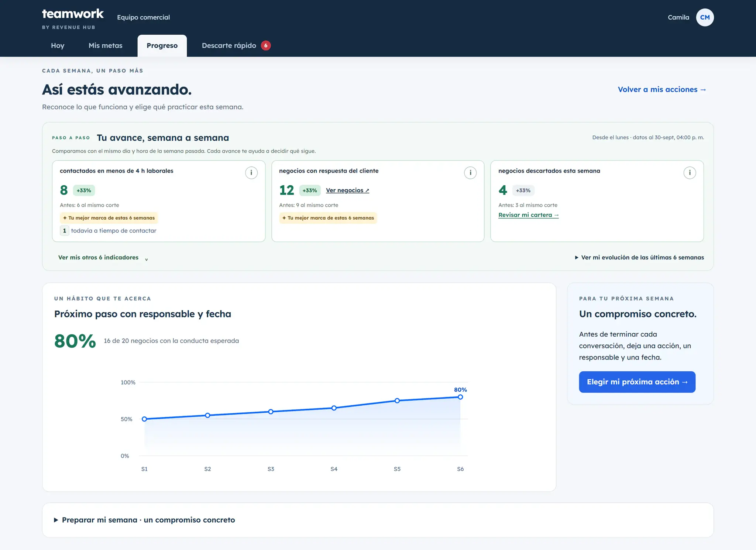Click the 'Próximo paso con responsable y fecha' heading
756x550 pixels.
point(142,314)
